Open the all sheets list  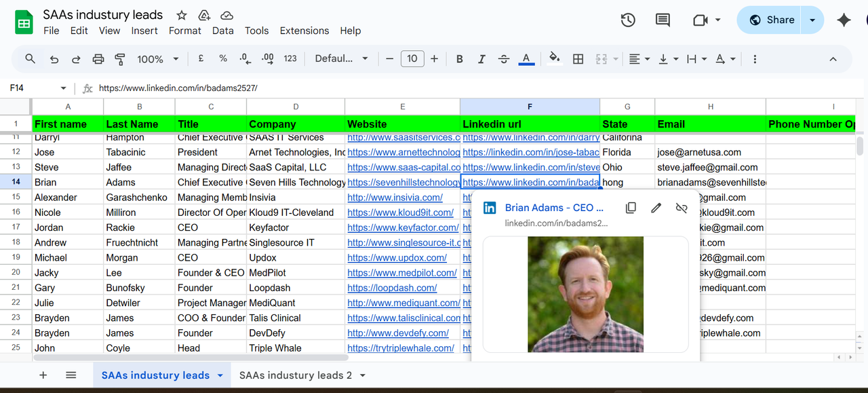click(x=71, y=375)
